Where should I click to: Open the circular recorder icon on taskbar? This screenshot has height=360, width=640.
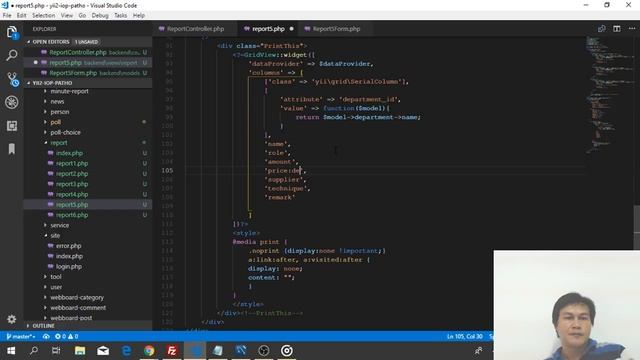(287, 351)
